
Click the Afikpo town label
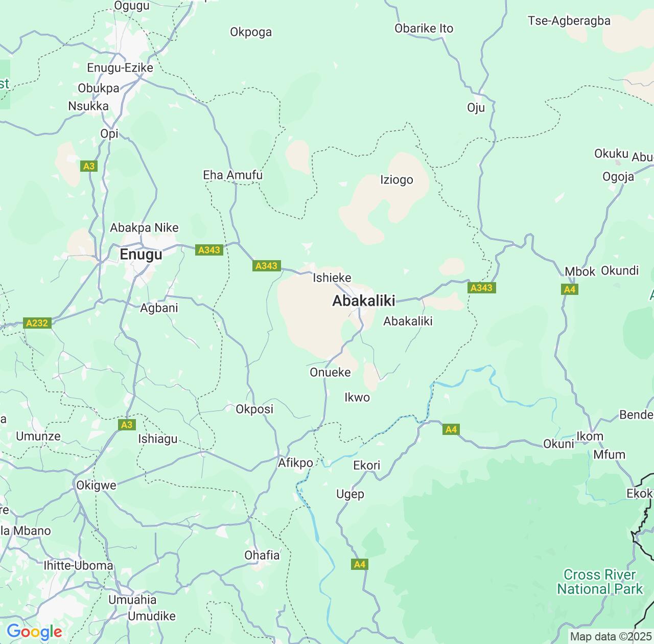coord(295,463)
